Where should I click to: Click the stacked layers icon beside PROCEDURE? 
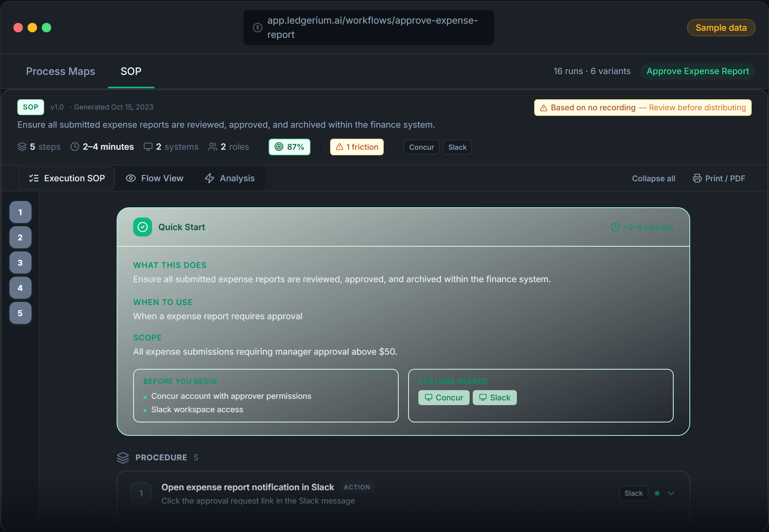[x=123, y=458]
